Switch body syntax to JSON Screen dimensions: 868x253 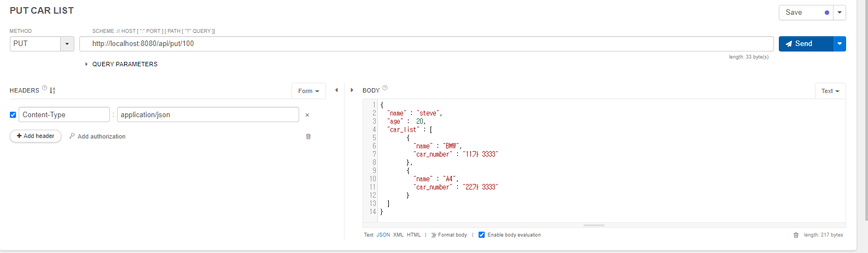(x=383, y=235)
